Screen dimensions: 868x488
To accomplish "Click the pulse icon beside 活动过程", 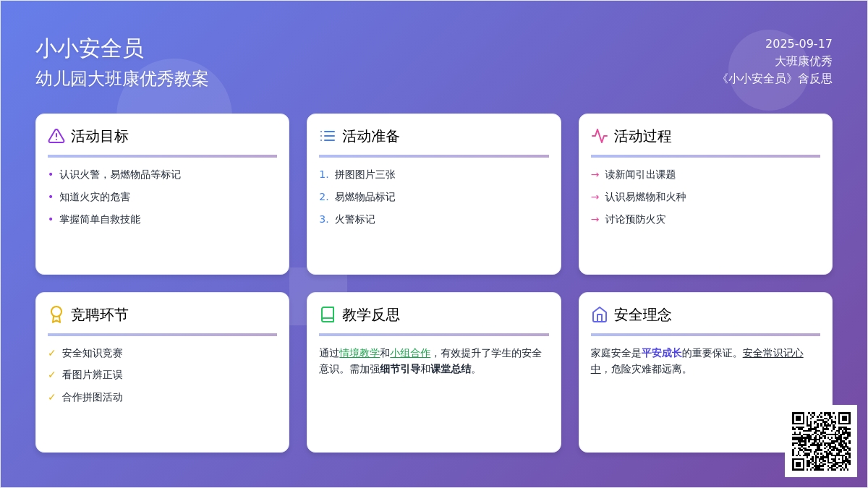I will coord(599,136).
